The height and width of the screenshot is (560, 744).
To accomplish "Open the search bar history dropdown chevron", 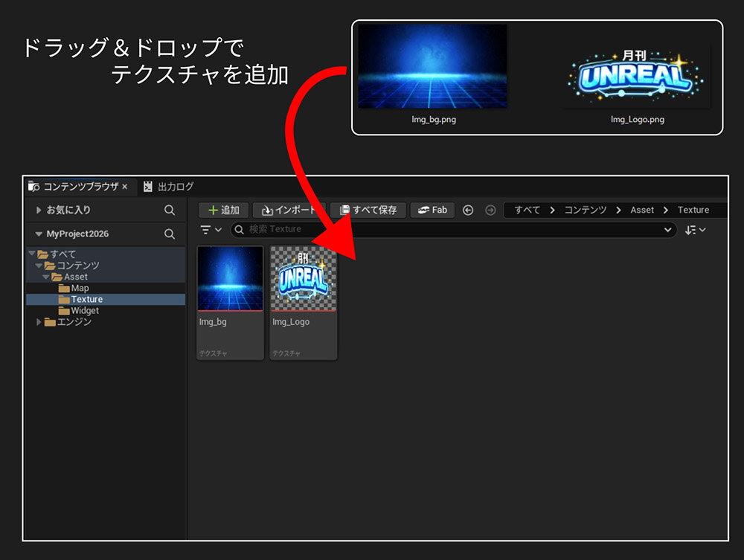I will point(667,230).
